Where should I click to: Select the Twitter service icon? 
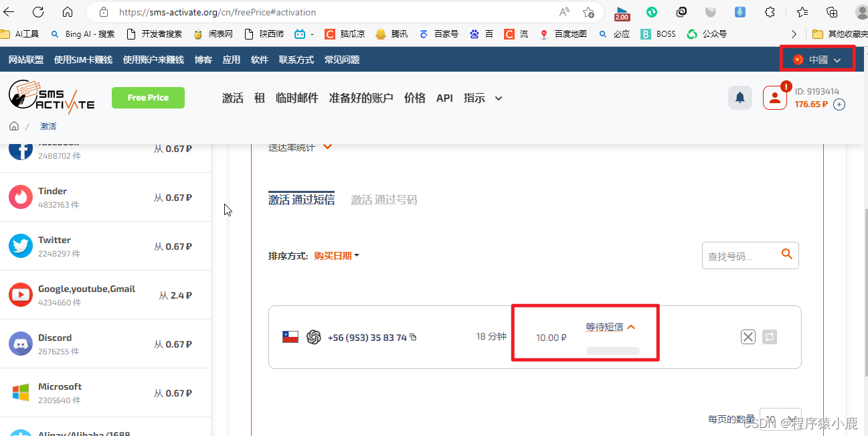(x=21, y=246)
